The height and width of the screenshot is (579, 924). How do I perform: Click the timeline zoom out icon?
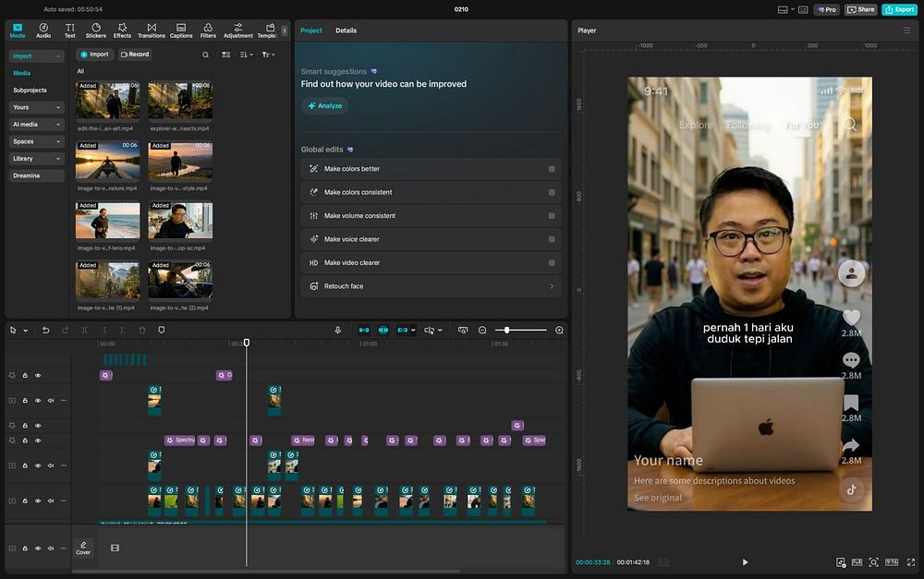coord(482,330)
